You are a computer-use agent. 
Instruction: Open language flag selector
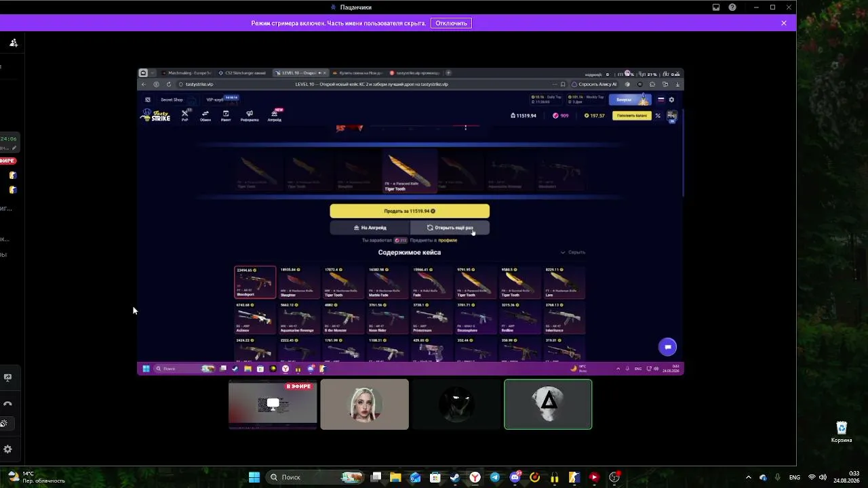pyautogui.click(x=661, y=100)
